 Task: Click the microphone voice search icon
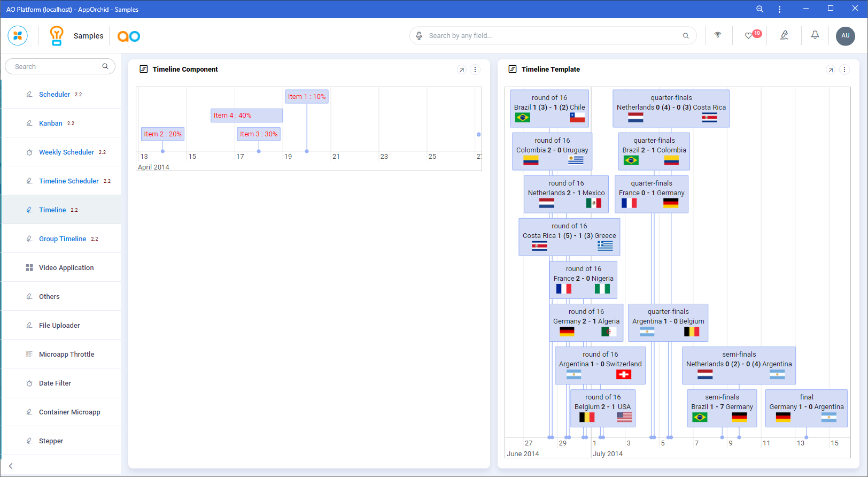(420, 36)
